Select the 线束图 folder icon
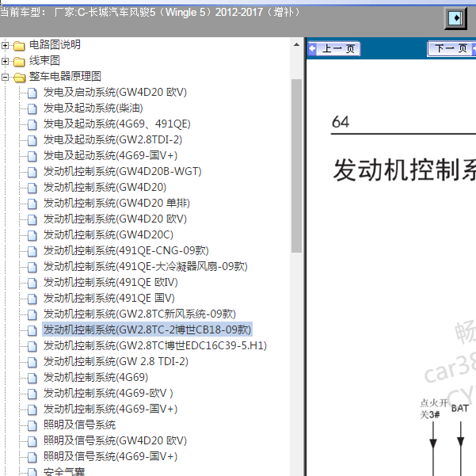The image size is (476, 476). point(19,62)
